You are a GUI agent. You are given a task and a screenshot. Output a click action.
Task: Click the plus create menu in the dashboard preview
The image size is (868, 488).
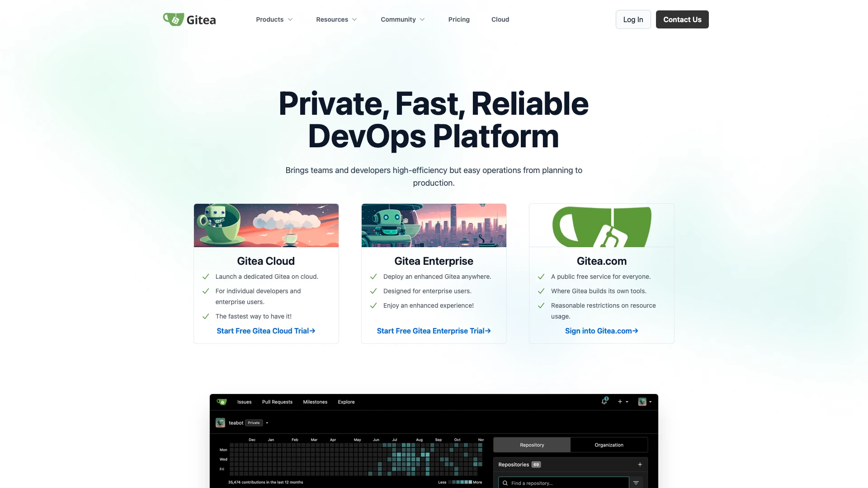(x=623, y=402)
